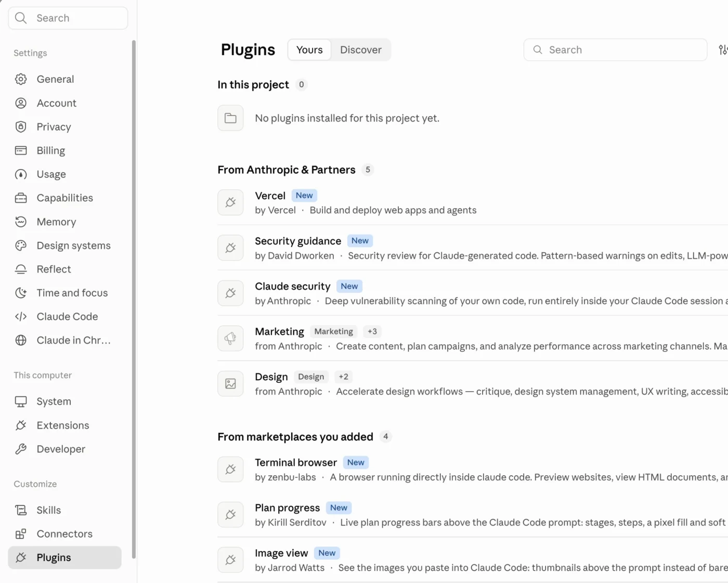Viewport: 728px width, 583px height.
Task: Click the Memory icon in sidebar
Action: pyautogui.click(x=21, y=222)
